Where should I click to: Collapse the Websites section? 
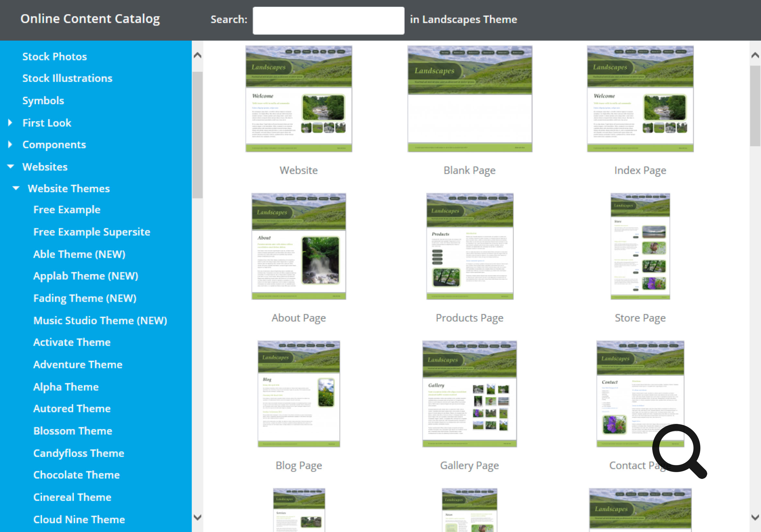[10, 167]
